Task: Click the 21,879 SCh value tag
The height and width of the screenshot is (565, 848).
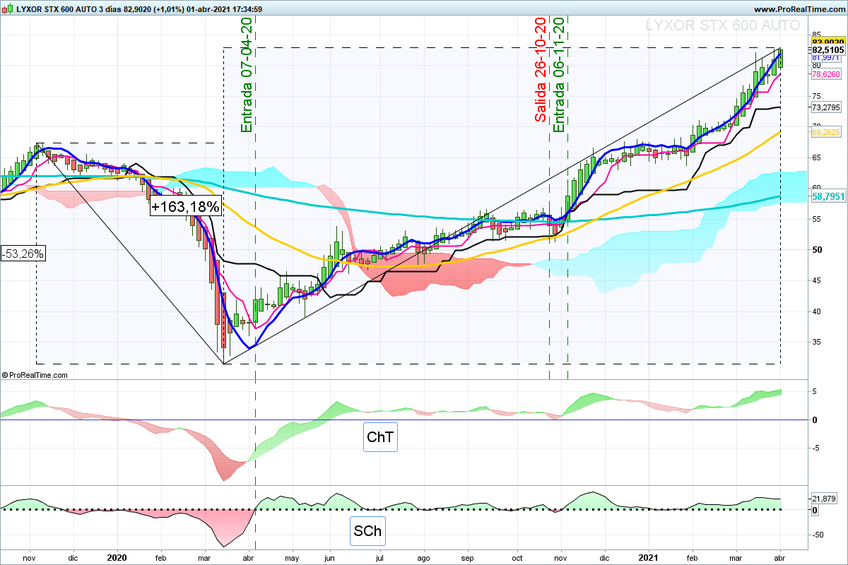Action: [x=824, y=498]
